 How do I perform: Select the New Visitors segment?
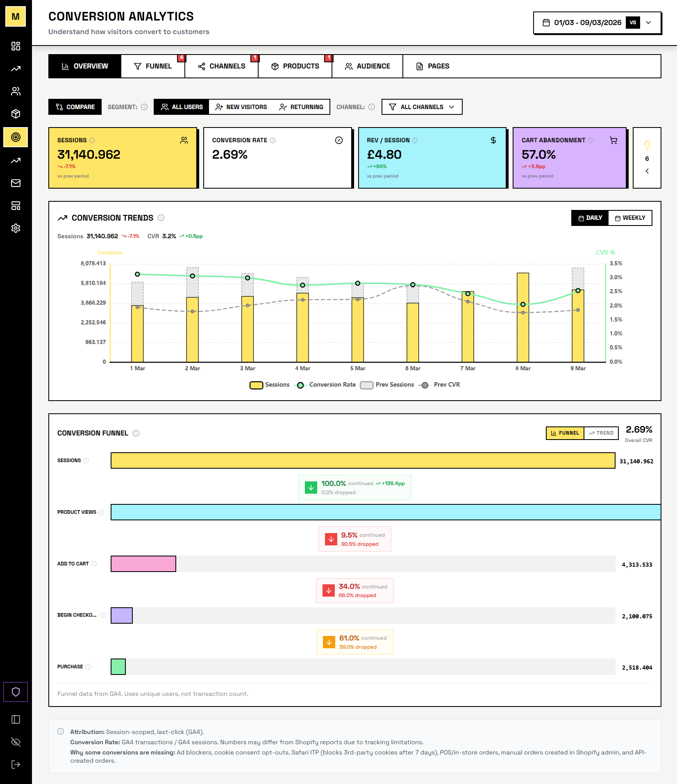[241, 107]
